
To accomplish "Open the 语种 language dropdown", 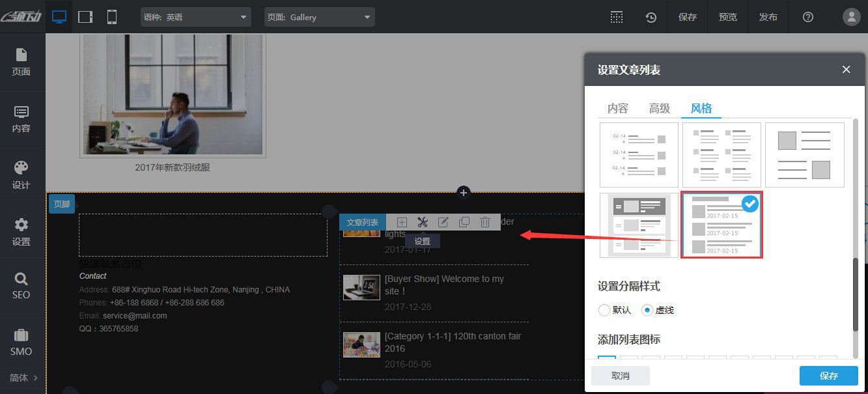I will click(x=195, y=17).
